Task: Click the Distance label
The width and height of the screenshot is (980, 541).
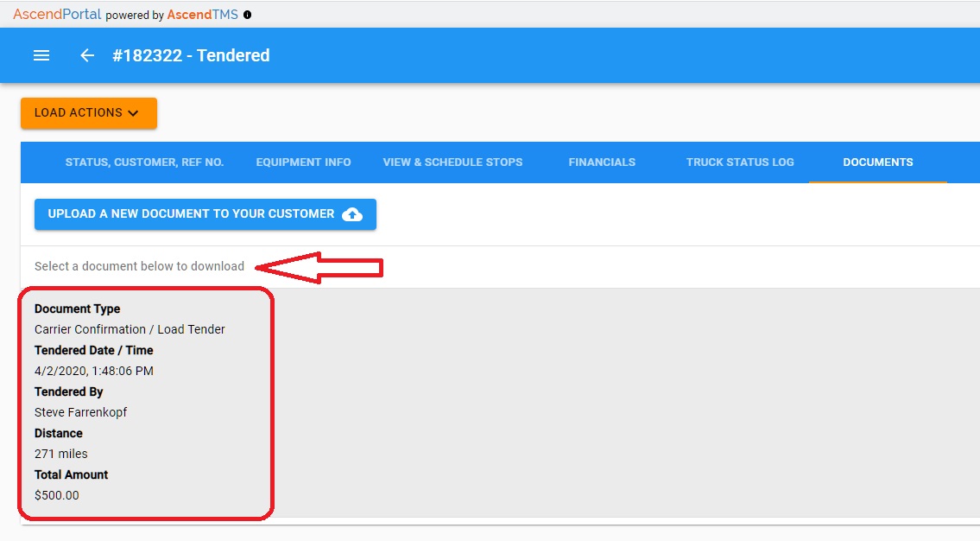Action: pyautogui.click(x=58, y=434)
